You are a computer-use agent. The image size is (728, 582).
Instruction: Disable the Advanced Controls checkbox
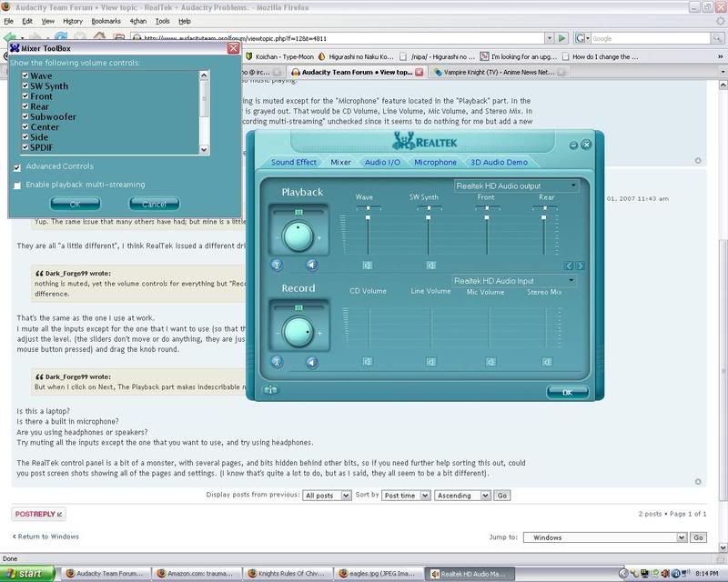pos(17,167)
